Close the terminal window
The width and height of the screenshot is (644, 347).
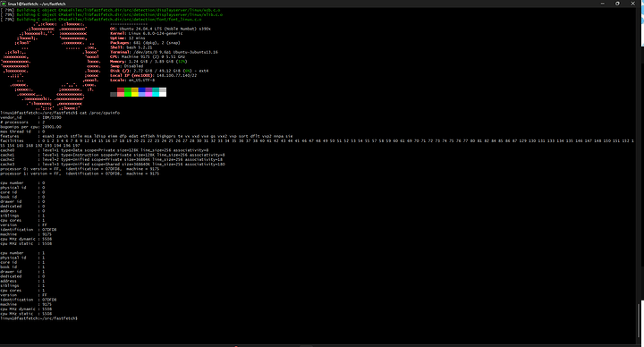tap(632, 4)
